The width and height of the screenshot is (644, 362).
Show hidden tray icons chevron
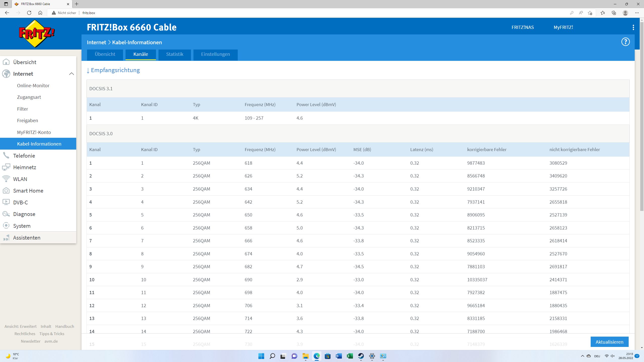583,356
